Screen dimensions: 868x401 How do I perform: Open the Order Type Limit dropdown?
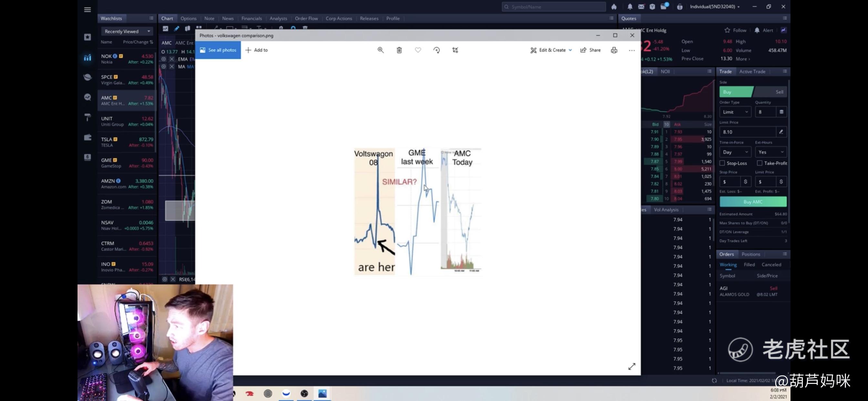(735, 112)
